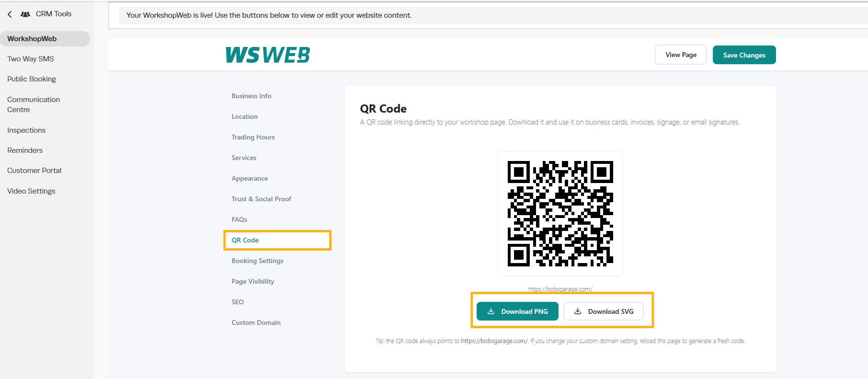
Task: Open View Page button
Action: tap(681, 55)
